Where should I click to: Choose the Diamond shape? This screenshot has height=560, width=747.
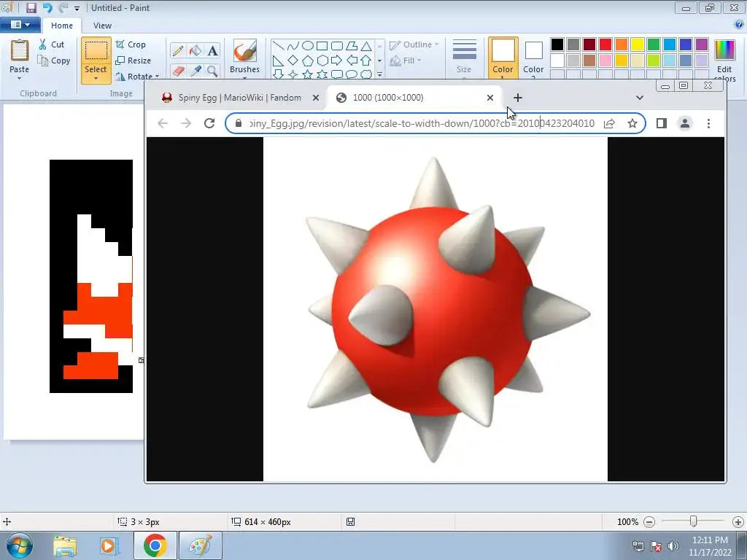point(293,61)
